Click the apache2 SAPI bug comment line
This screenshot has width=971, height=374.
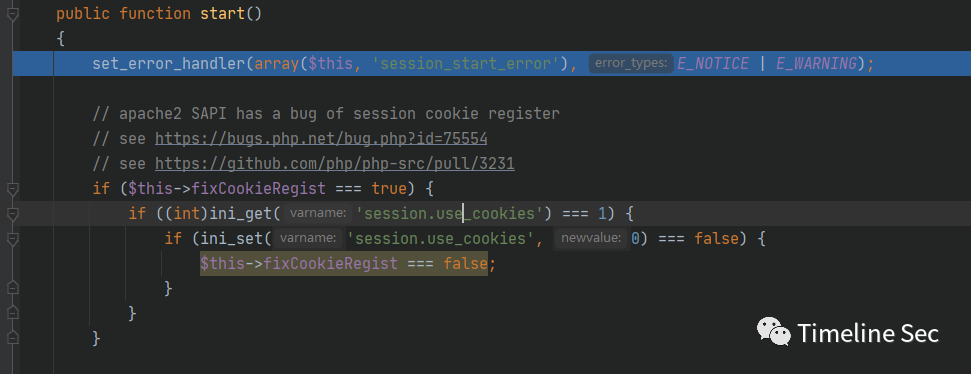click(x=326, y=114)
